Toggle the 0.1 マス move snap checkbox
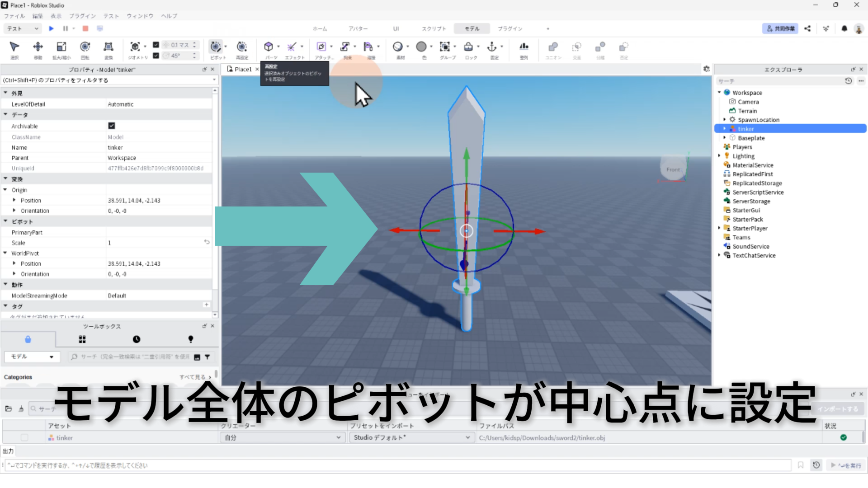The image size is (868, 488). [156, 45]
